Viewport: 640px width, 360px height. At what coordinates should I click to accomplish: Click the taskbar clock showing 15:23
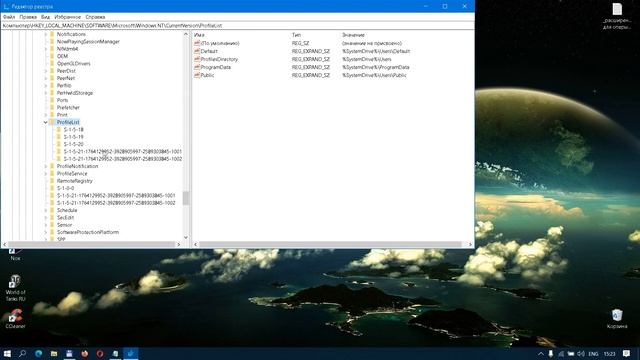(609, 354)
